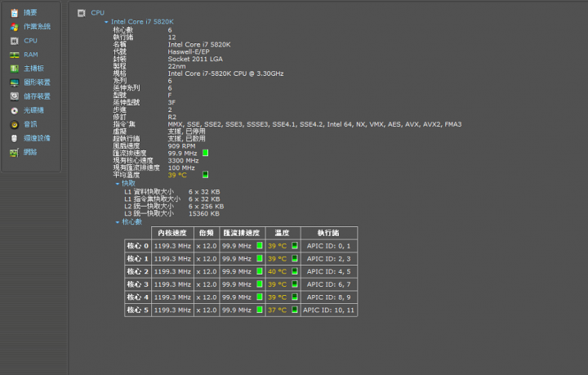Click green indicator beside 99.9 MHz bus speed row
588x375 pixels.
(x=206, y=153)
